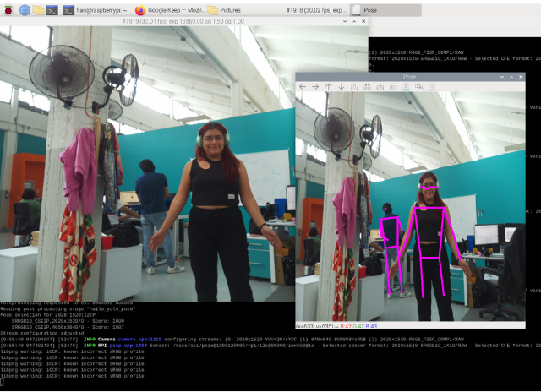Click the 'INFO RPI pisp.cpp:1483' log line

(270, 346)
